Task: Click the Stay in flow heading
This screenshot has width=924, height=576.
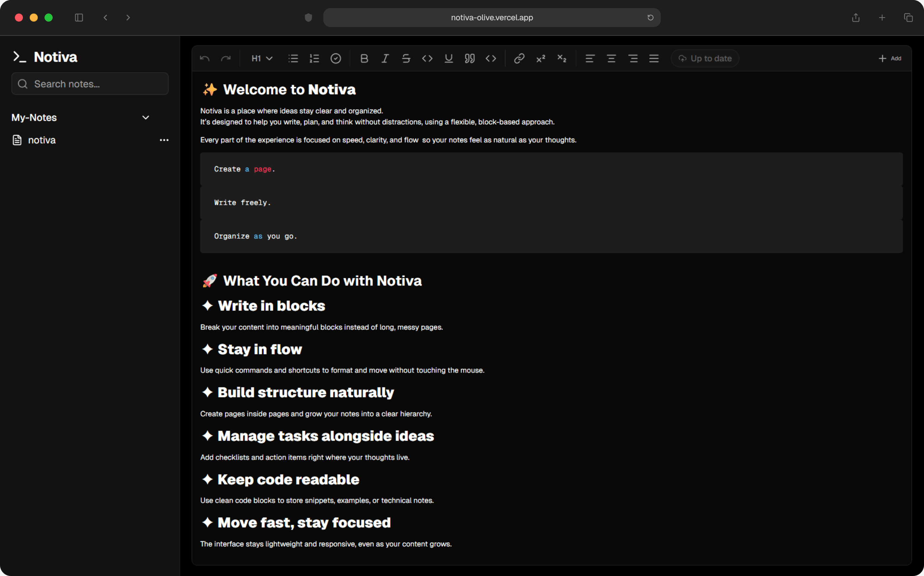Action: (x=252, y=349)
